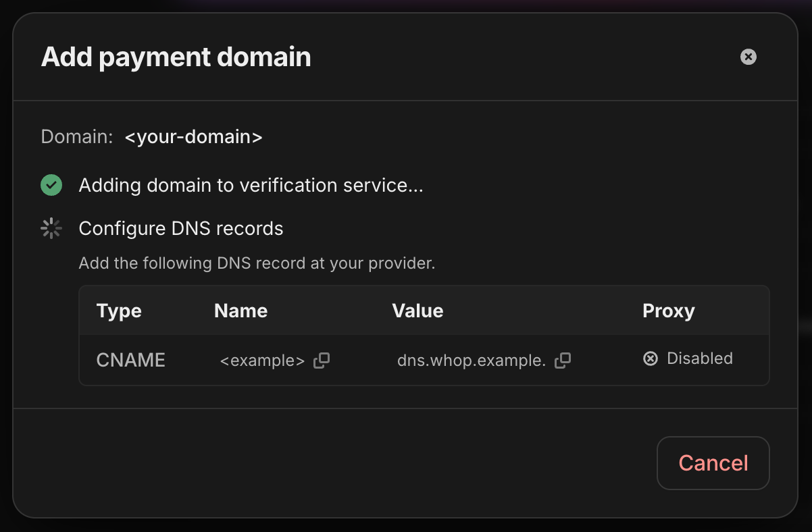Select the CNAME row in the DNS table

coord(424,361)
